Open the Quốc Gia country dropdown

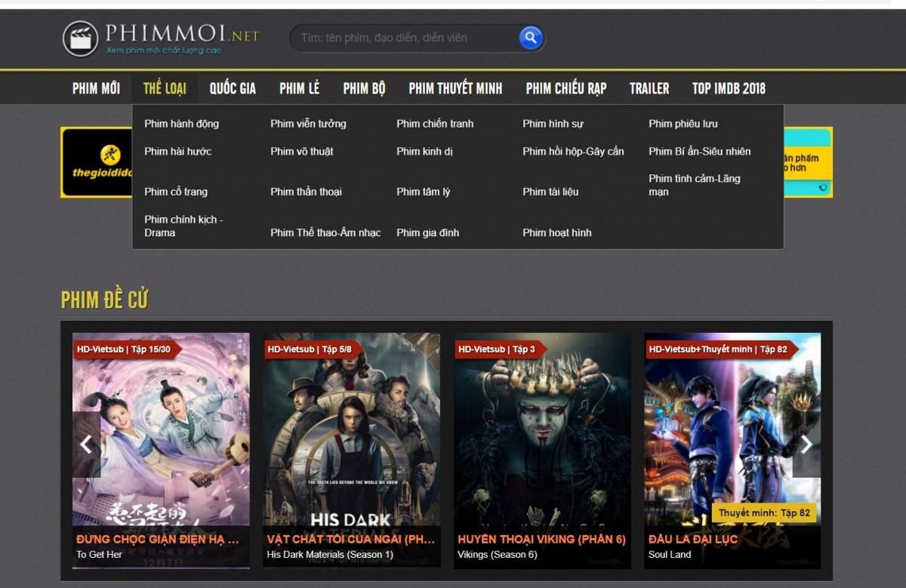pyautogui.click(x=233, y=88)
